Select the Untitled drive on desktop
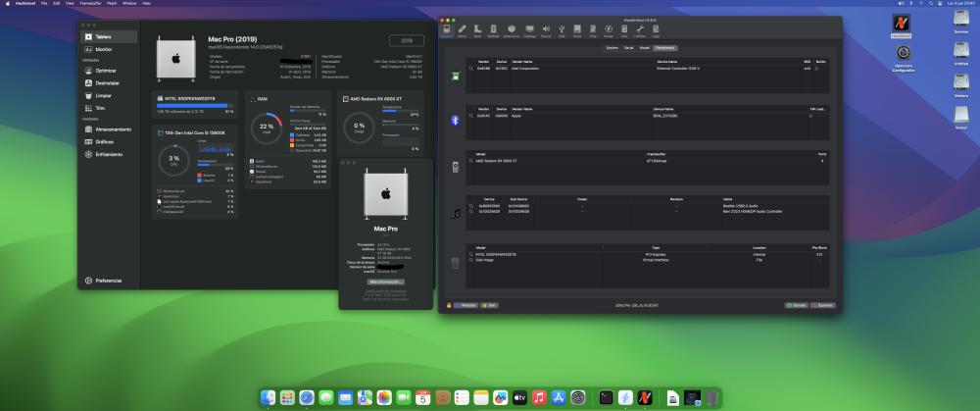 click(x=961, y=54)
